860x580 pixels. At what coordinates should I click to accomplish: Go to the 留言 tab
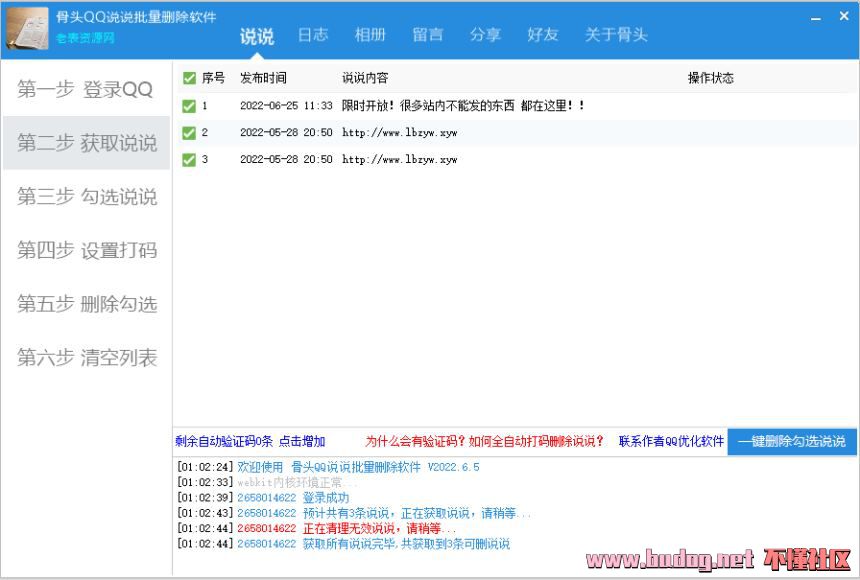click(x=428, y=35)
